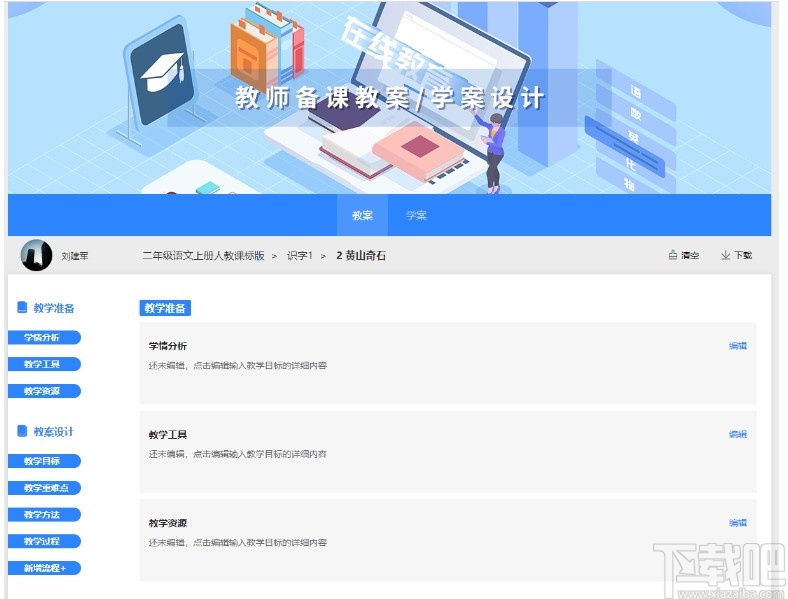Click the user avatar of 刘建军
Viewport: 788px width, 599px height.
tap(36, 255)
